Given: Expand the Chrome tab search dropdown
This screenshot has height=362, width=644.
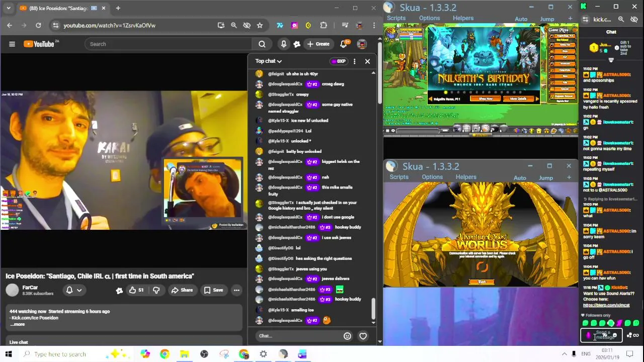Looking at the screenshot, I should coord(9,8).
